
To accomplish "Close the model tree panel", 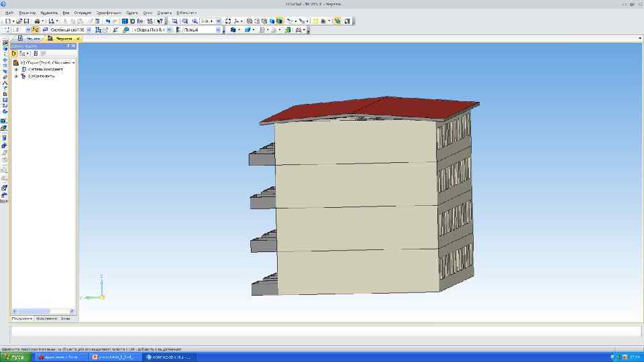I will tap(74, 46).
